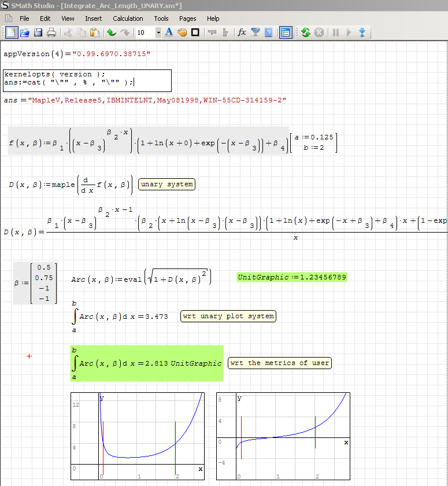Image resolution: width=448 pixels, height=486 pixels.
Task: Click inside the kernelopts code input region
Action: tap(87, 80)
